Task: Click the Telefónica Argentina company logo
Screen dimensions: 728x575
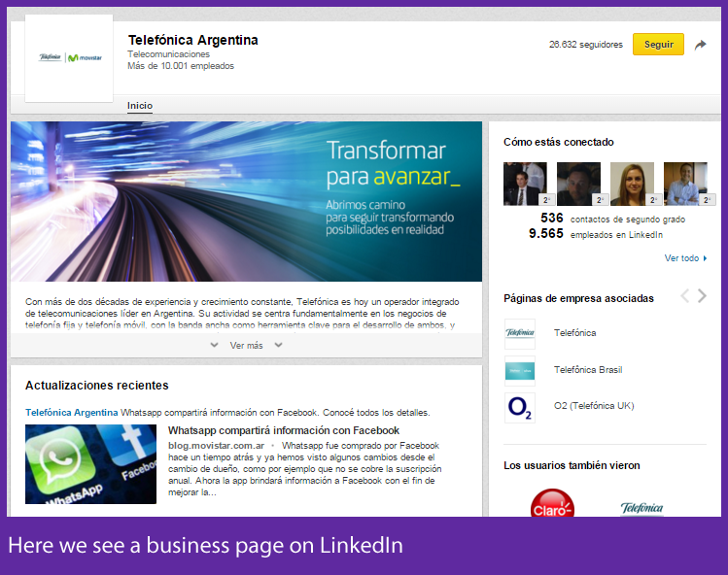Action: 69,58
